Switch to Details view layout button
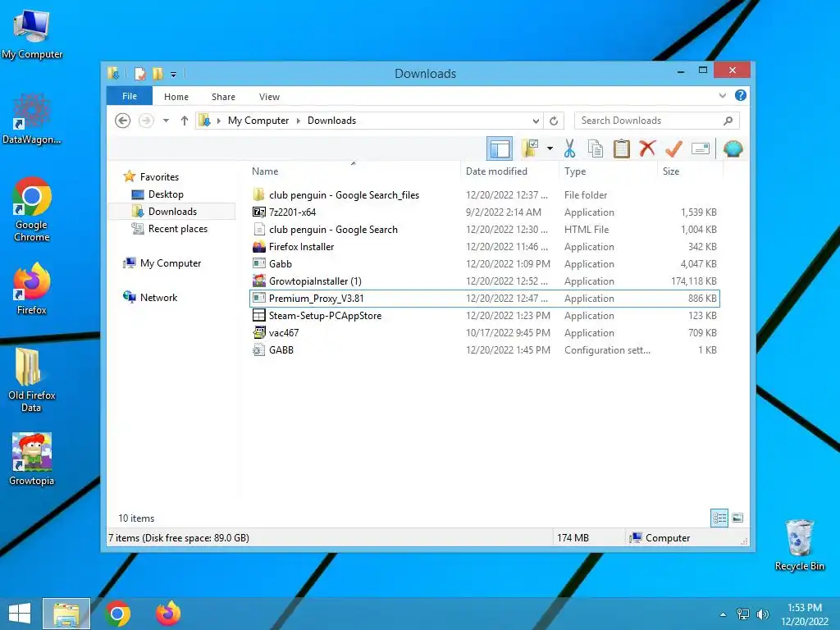This screenshot has height=630, width=840. point(719,518)
